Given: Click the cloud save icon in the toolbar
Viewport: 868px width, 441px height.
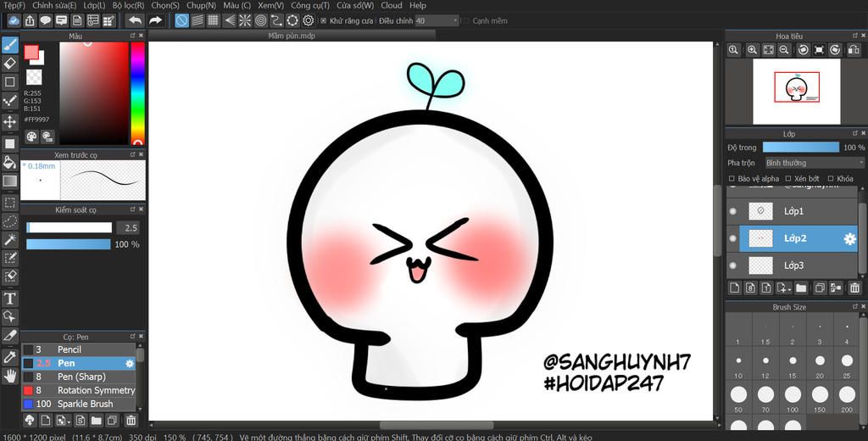Looking at the screenshot, I should pos(14,20).
